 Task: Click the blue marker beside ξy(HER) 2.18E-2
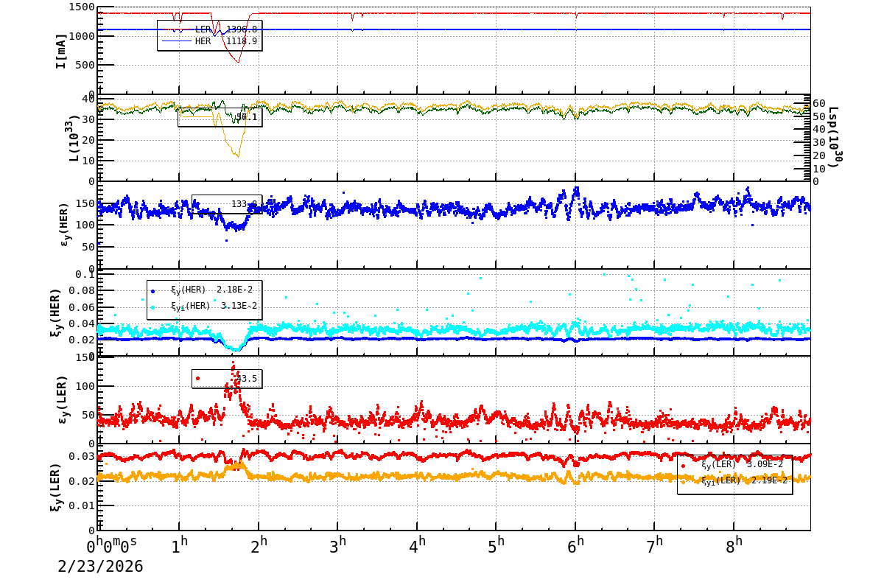pyautogui.click(x=153, y=290)
